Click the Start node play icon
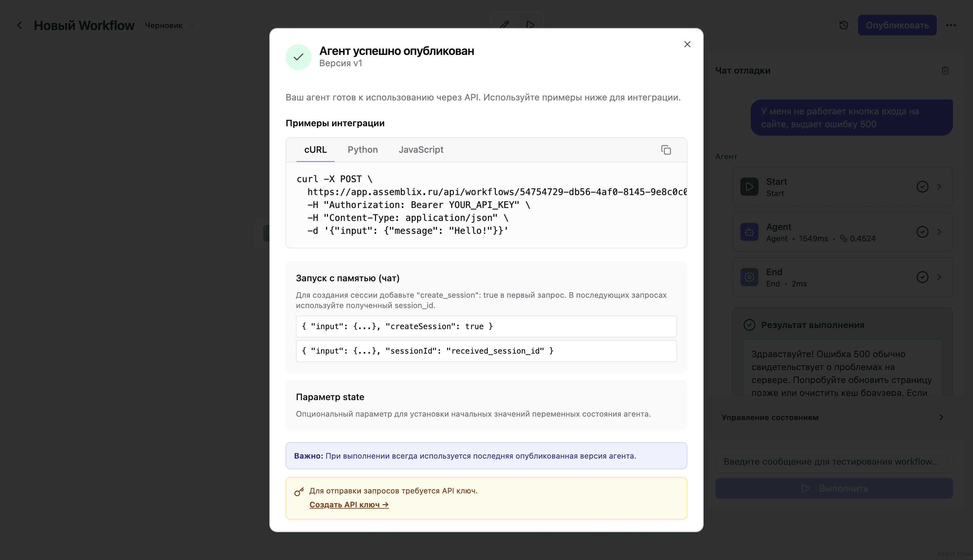Screen dimensions: 973x560 pos(749,187)
